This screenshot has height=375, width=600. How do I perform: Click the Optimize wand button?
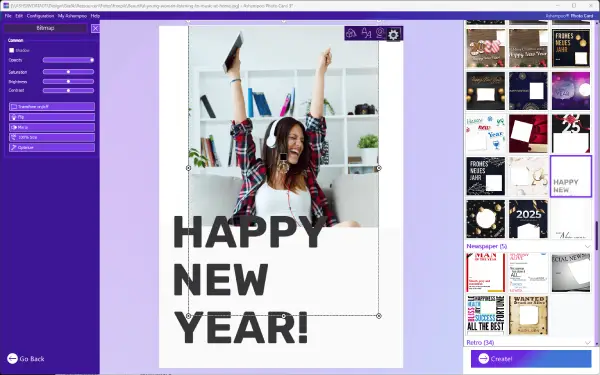click(x=52, y=147)
